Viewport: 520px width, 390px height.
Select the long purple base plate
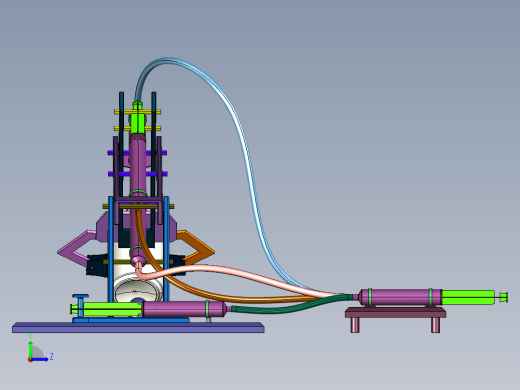(x=138, y=328)
